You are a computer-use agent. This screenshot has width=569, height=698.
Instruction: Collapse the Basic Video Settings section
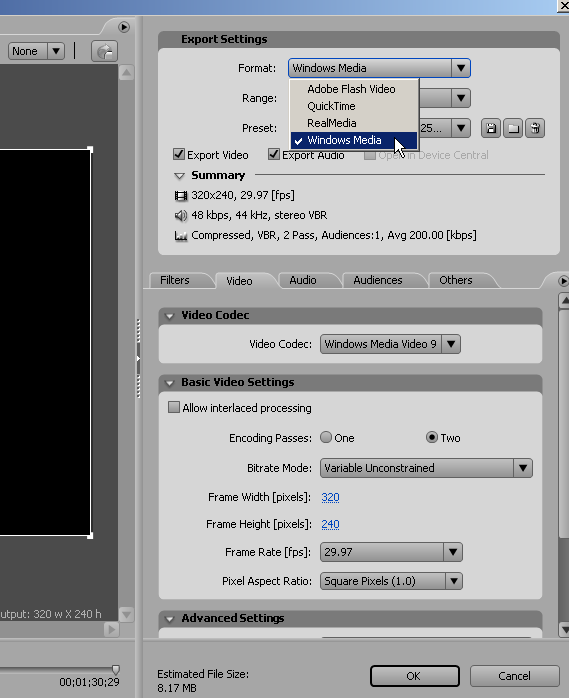[169, 383]
